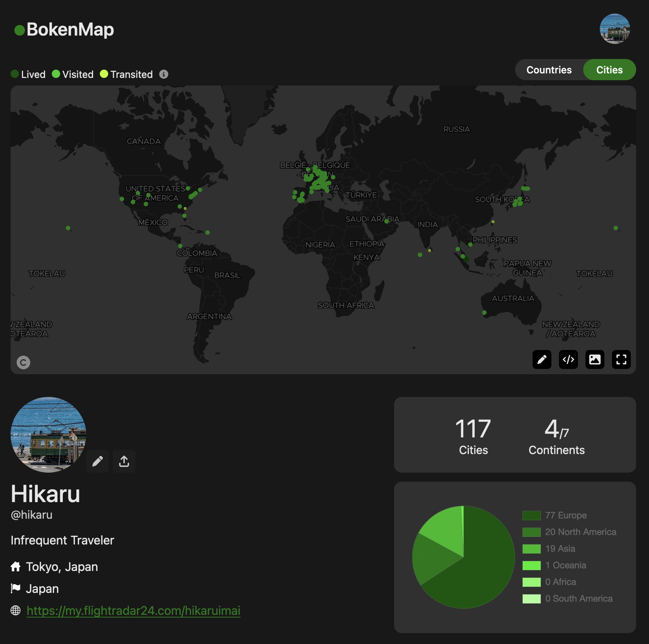
Task: Click the legend info icon
Action: tap(163, 74)
